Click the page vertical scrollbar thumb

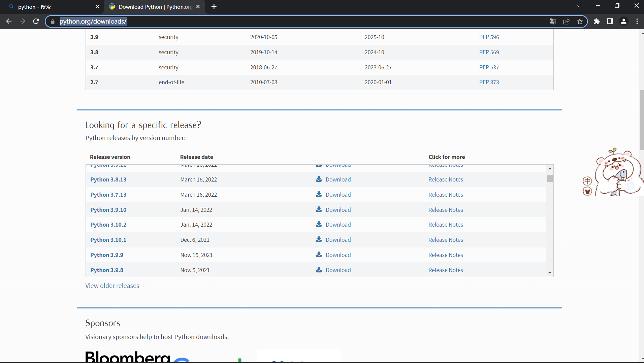642,120
